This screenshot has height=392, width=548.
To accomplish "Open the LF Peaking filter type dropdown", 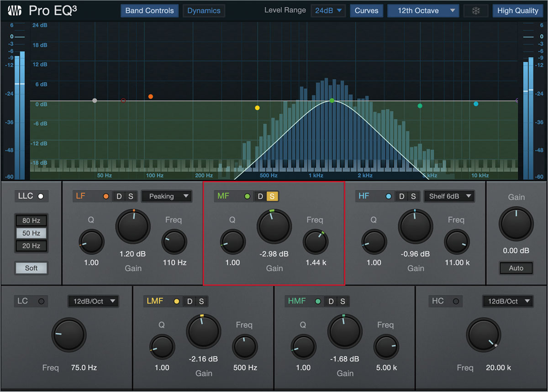I will click(167, 197).
